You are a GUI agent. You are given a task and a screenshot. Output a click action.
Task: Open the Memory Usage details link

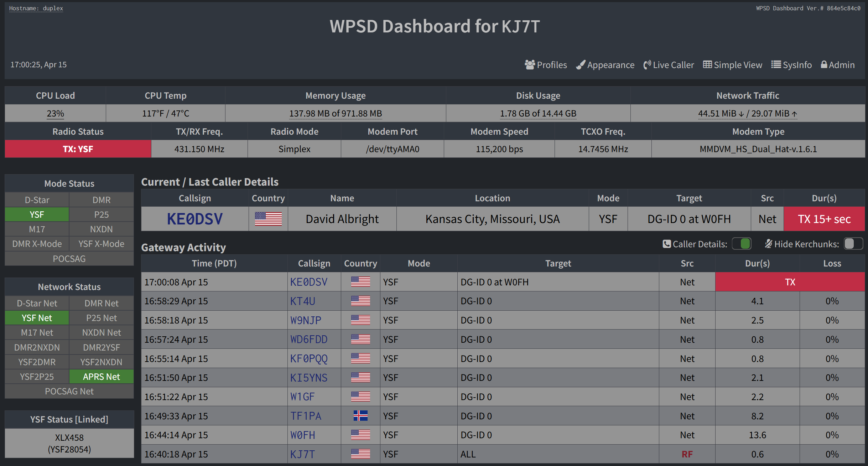pos(335,113)
